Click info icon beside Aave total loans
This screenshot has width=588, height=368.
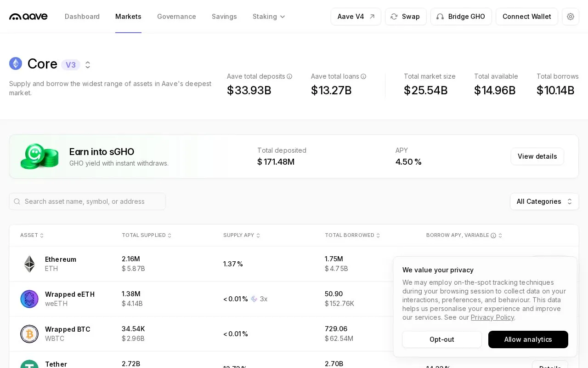point(363,76)
